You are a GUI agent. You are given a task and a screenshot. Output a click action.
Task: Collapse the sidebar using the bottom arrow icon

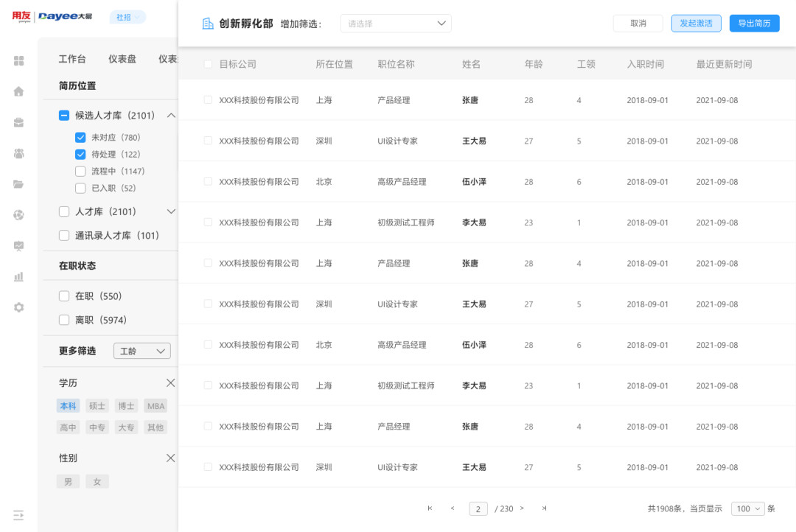click(18, 515)
